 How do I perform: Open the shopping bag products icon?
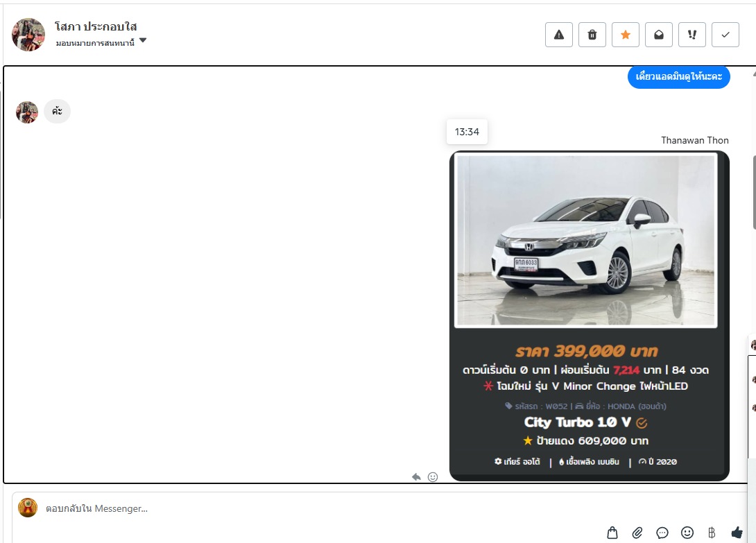[612, 533]
